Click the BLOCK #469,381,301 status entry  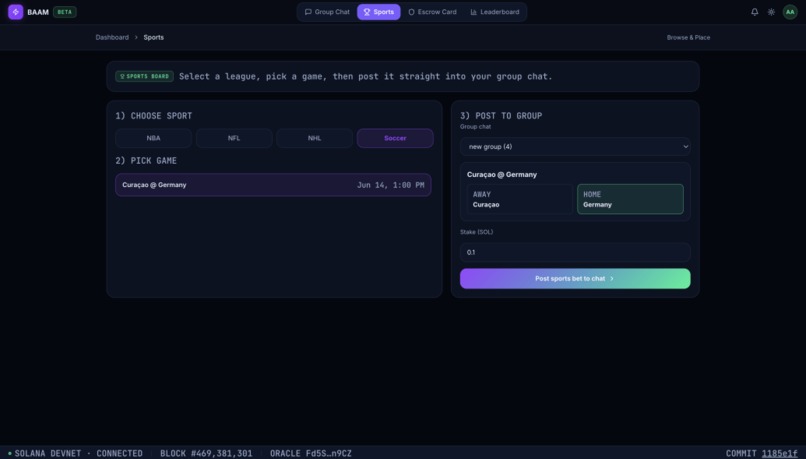(206, 453)
